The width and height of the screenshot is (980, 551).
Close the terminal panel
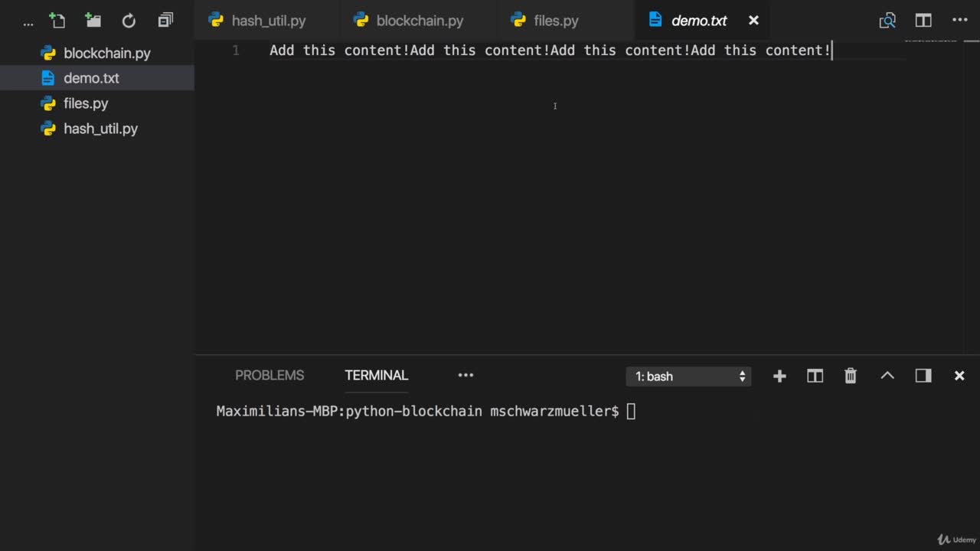[x=959, y=376]
